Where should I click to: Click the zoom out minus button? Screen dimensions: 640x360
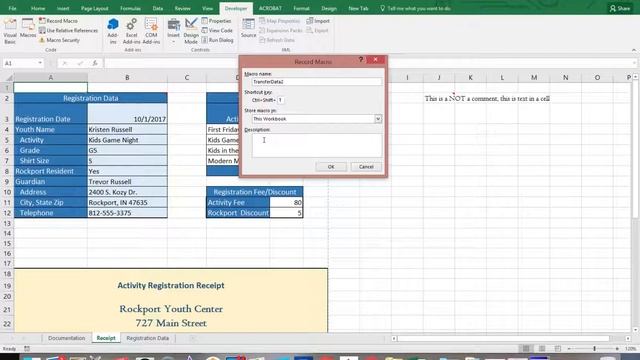tap(569, 349)
